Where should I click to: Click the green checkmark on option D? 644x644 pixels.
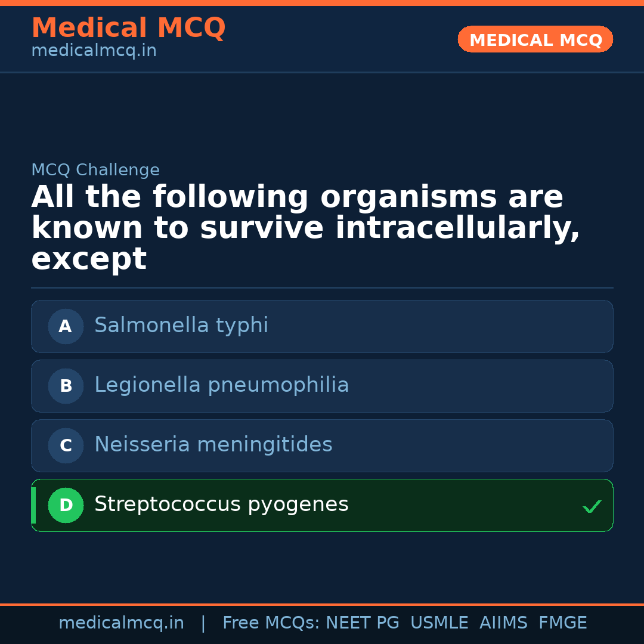coord(592,506)
